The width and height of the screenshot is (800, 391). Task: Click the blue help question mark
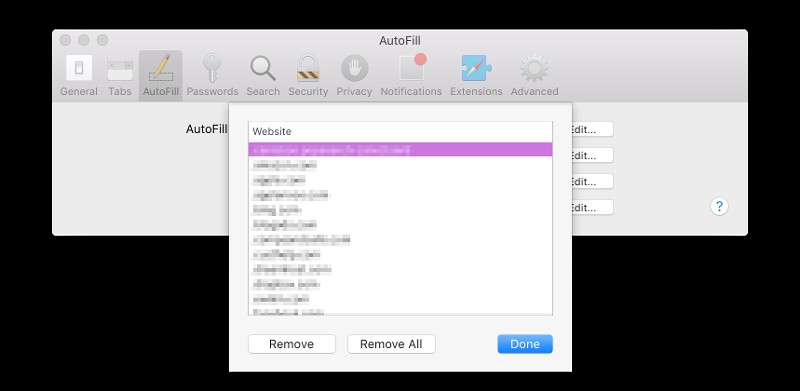(x=719, y=207)
